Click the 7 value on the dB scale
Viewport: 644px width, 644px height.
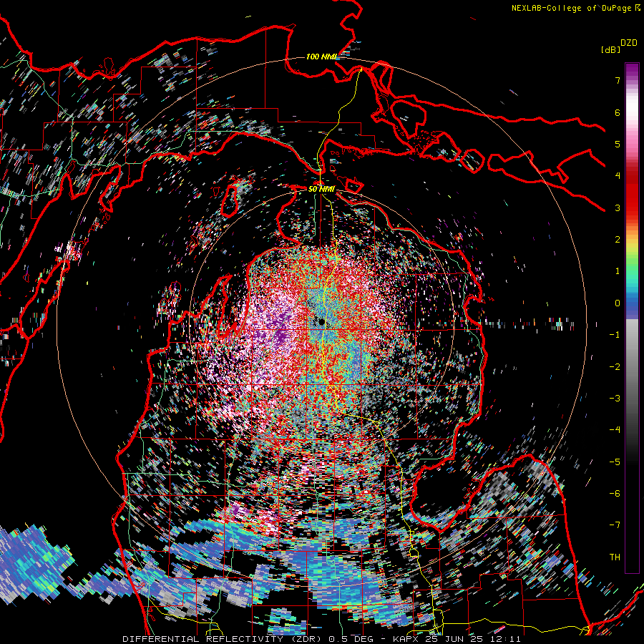618,80
